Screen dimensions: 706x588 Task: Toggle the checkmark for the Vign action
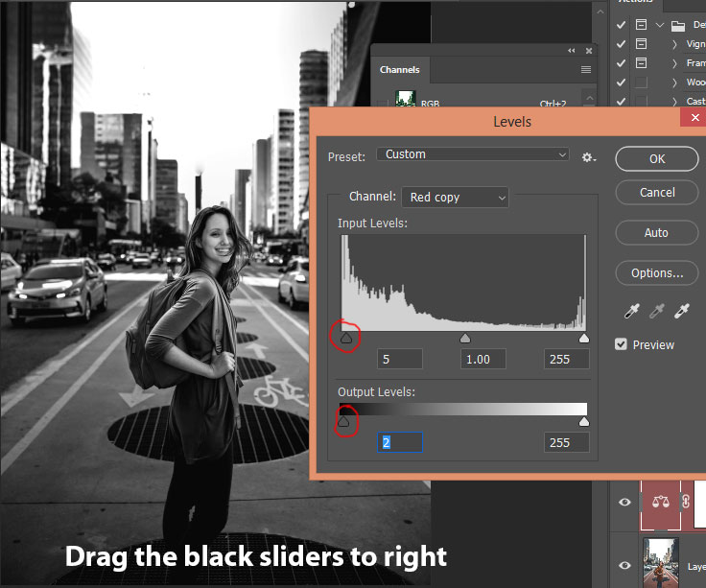pos(621,44)
